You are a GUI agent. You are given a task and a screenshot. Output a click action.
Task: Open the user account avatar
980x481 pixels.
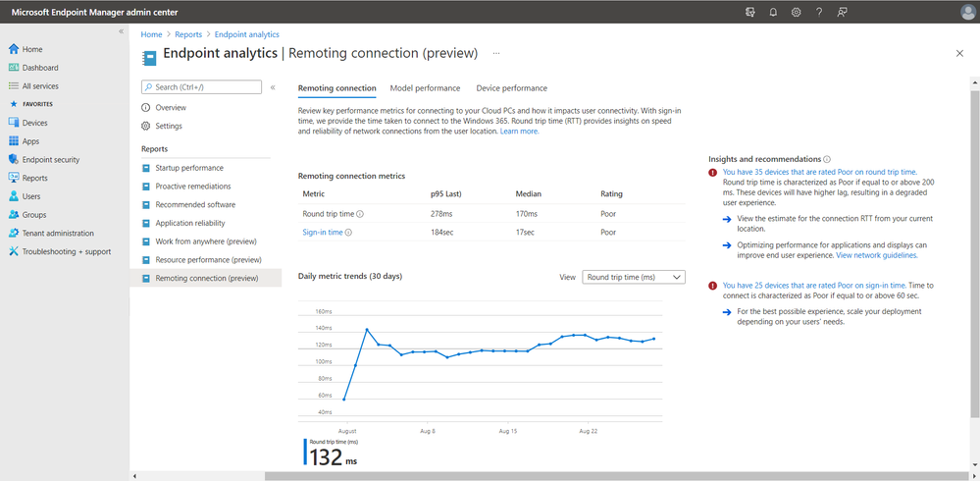(967, 12)
